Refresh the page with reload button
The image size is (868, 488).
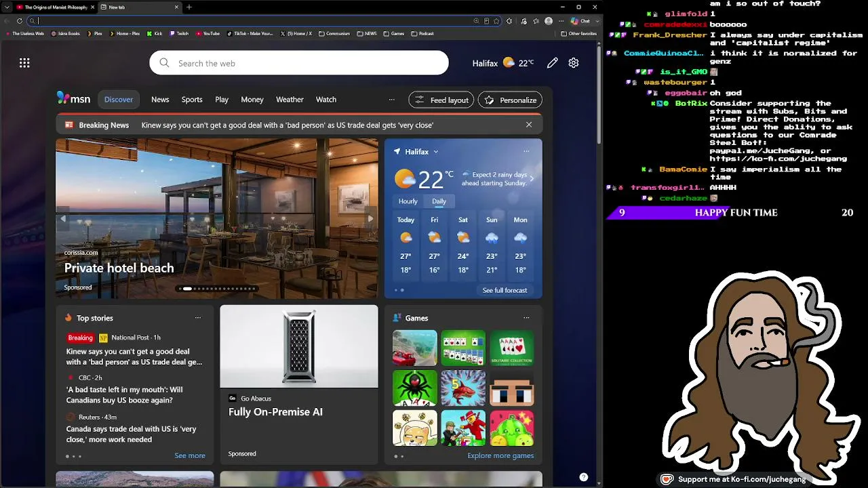(x=19, y=21)
